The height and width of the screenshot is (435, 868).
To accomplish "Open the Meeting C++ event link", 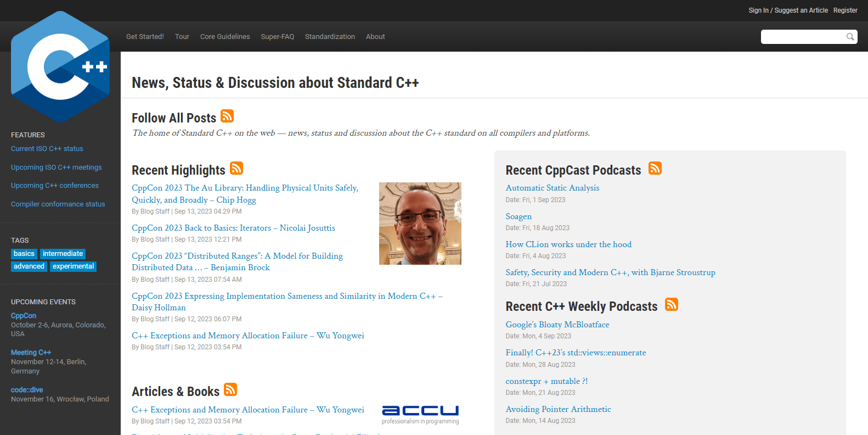I will [31, 353].
